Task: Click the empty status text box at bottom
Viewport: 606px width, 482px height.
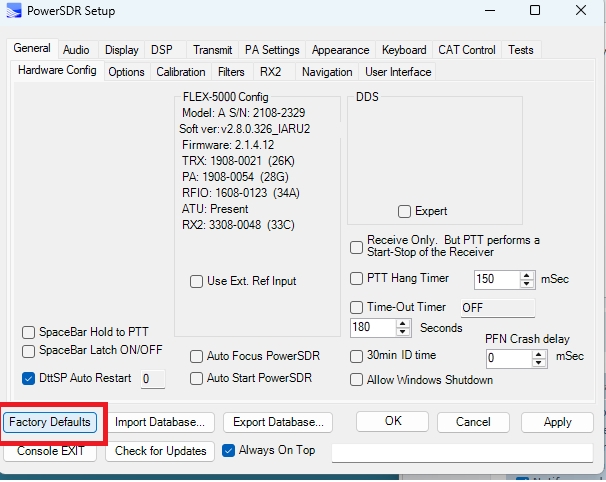Action: click(x=463, y=453)
